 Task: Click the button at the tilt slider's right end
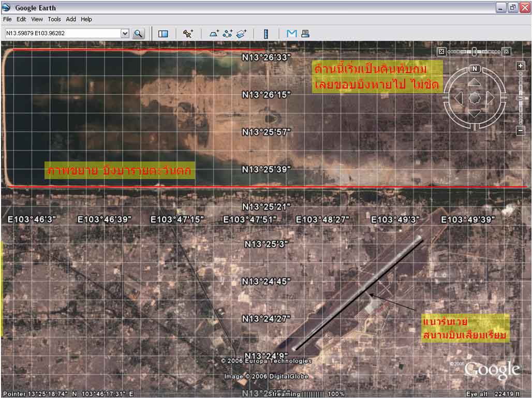pos(507,52)
